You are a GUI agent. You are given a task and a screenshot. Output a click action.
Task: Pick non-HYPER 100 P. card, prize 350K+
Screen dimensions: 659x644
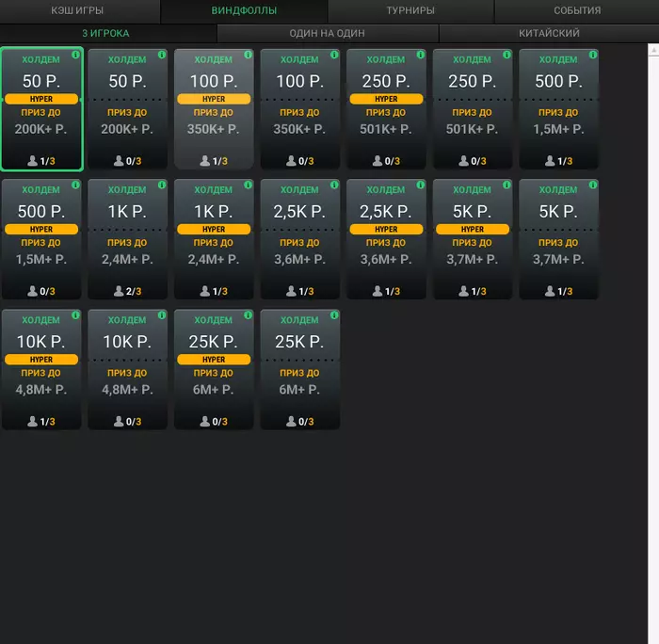tap(300, 109)
